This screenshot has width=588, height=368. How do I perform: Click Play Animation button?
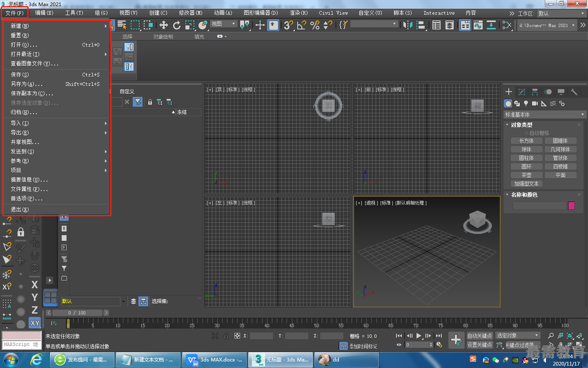(x=419, y=336)
